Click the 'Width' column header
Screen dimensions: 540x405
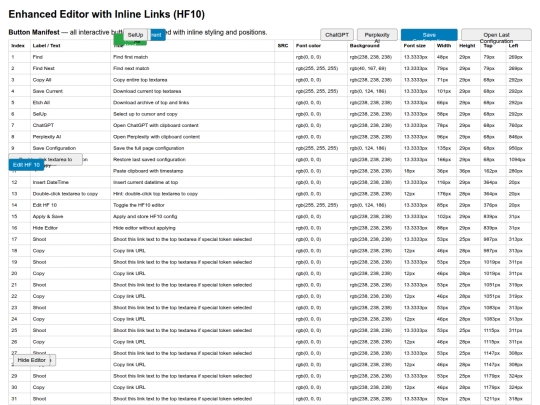pyautogui.click(x=444, y=45)
